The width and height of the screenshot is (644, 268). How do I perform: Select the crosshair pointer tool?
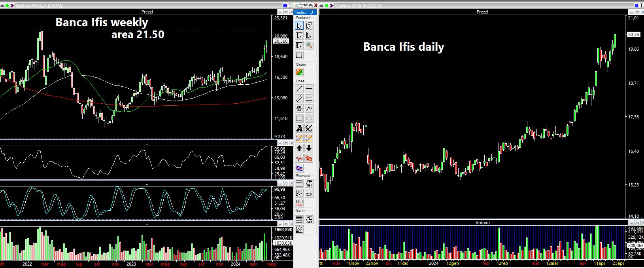click(x=299, y=45)
